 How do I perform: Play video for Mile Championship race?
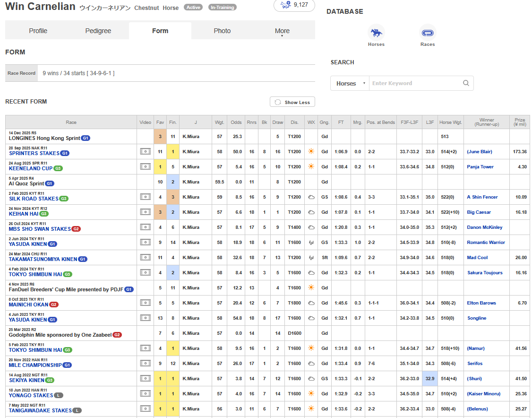[x=145, y=363]
